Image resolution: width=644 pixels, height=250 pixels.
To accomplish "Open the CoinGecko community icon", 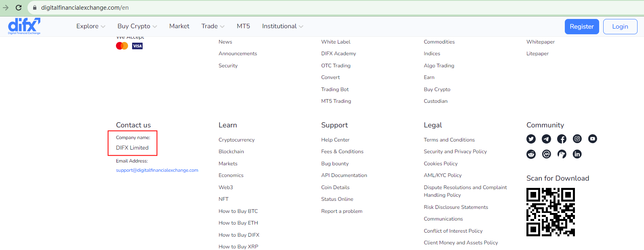I will (x=562, y=154).
